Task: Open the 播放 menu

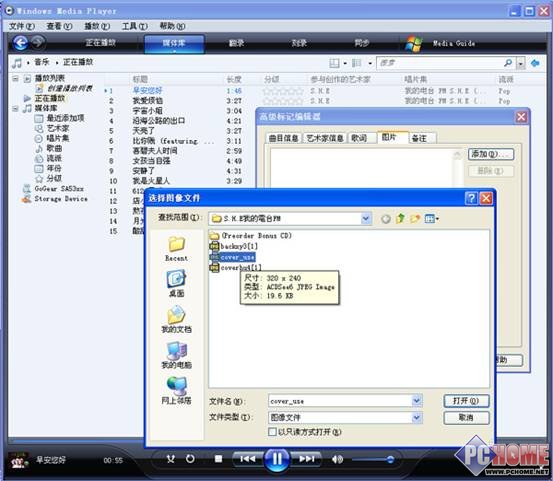Action: [x=97, y=26]
